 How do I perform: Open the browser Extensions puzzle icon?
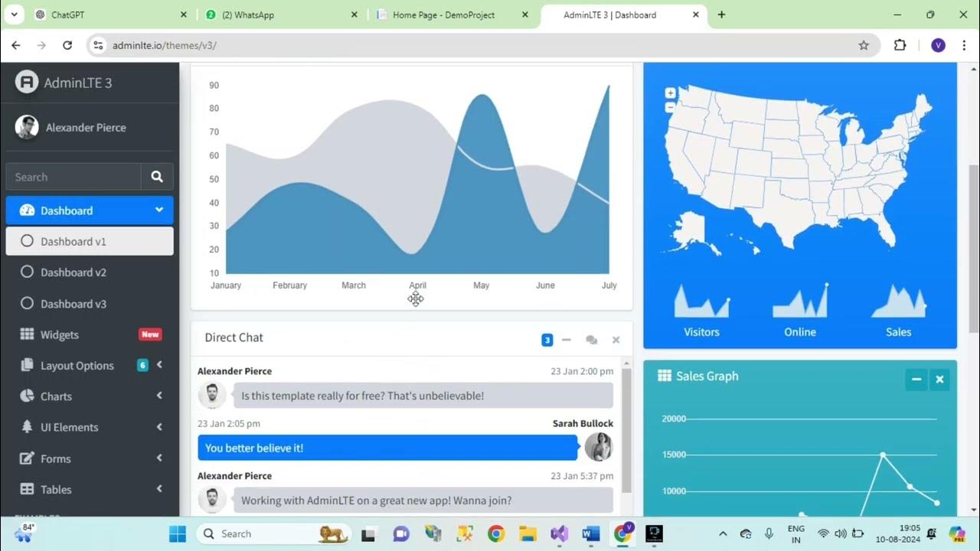click(900, 45)
